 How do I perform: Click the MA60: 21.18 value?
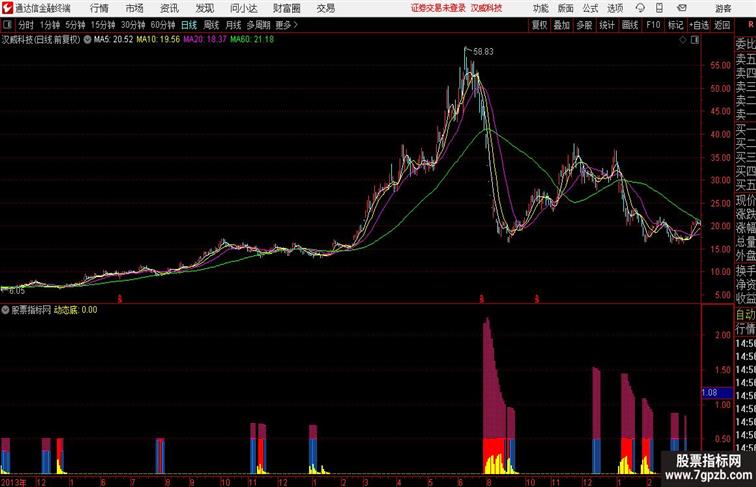coord(252,40)
